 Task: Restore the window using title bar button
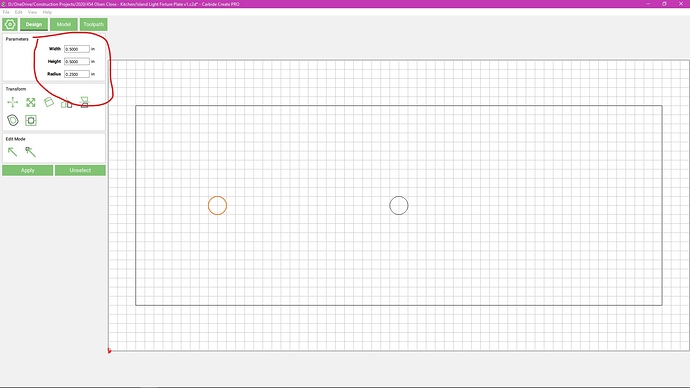click(664, 4)
